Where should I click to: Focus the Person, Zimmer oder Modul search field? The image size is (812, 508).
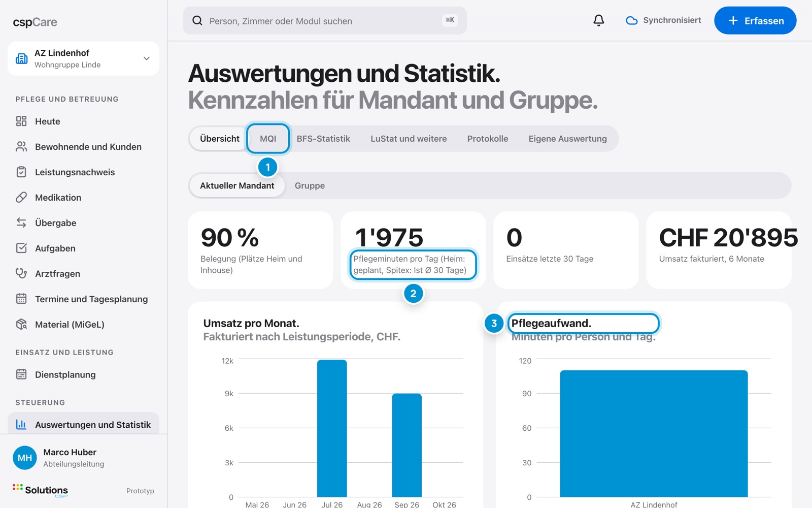point(325,20)
